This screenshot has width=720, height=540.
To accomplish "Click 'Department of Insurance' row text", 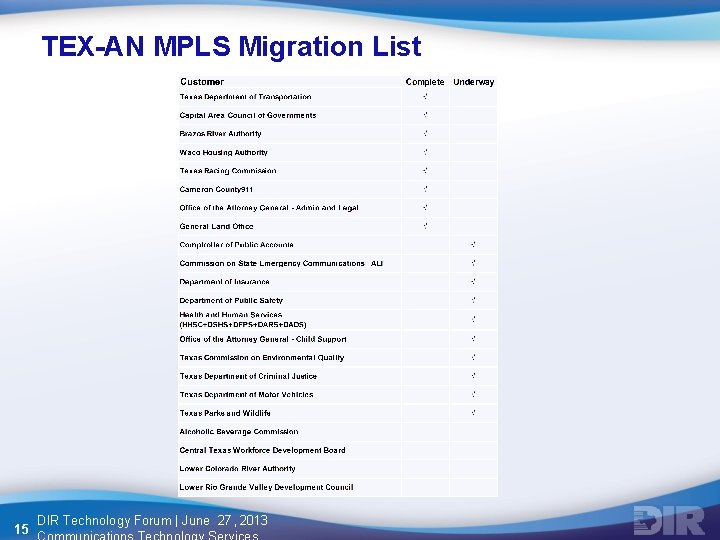I will point(224,281).
